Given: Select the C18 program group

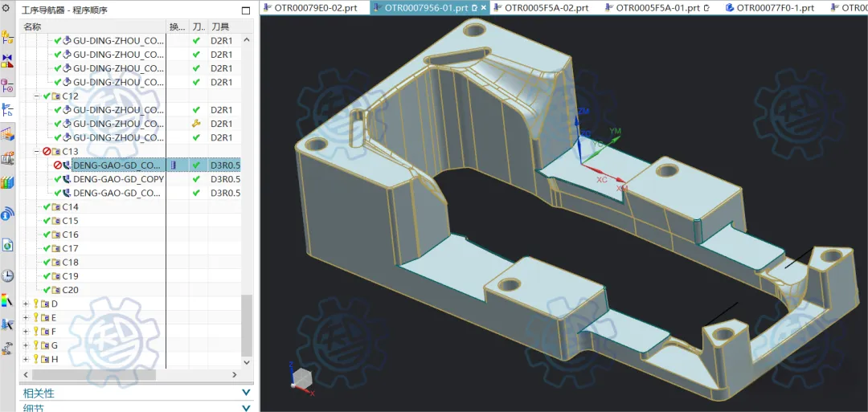Looking at the screenshot, I should 70,262.
